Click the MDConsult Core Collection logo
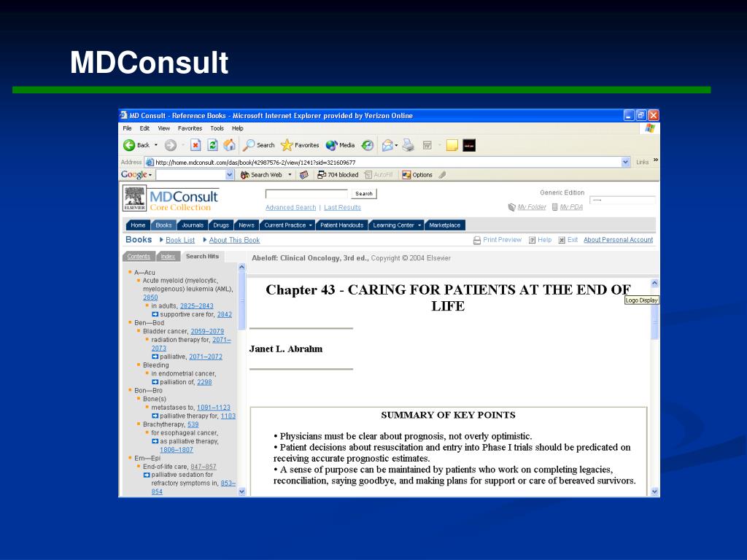This screenshot has height=560, width=747. (x=183, y=201)
